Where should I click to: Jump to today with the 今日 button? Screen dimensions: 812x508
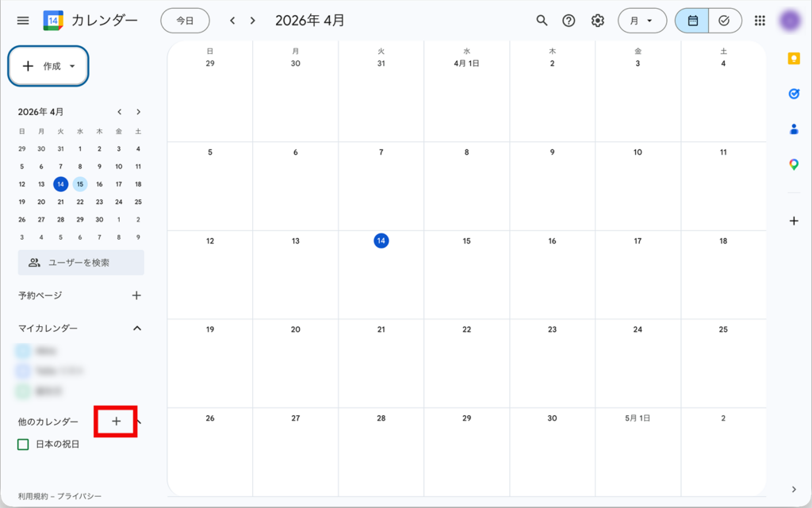pyautogui.click(x=185, y=21)
